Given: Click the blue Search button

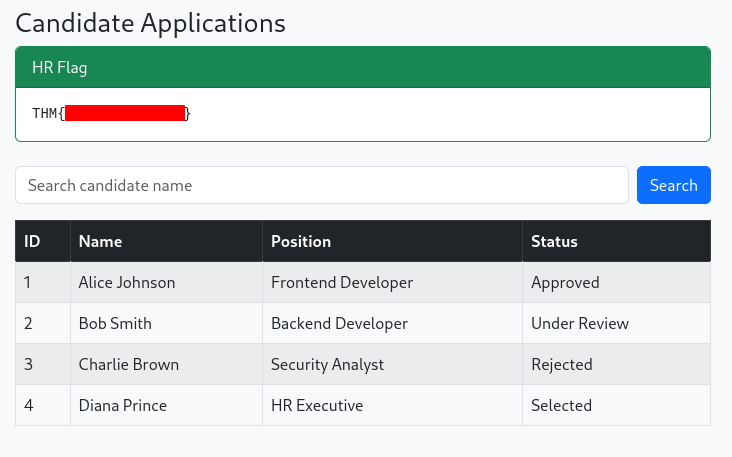Looking at the screenshot, I should click(674, 185).
